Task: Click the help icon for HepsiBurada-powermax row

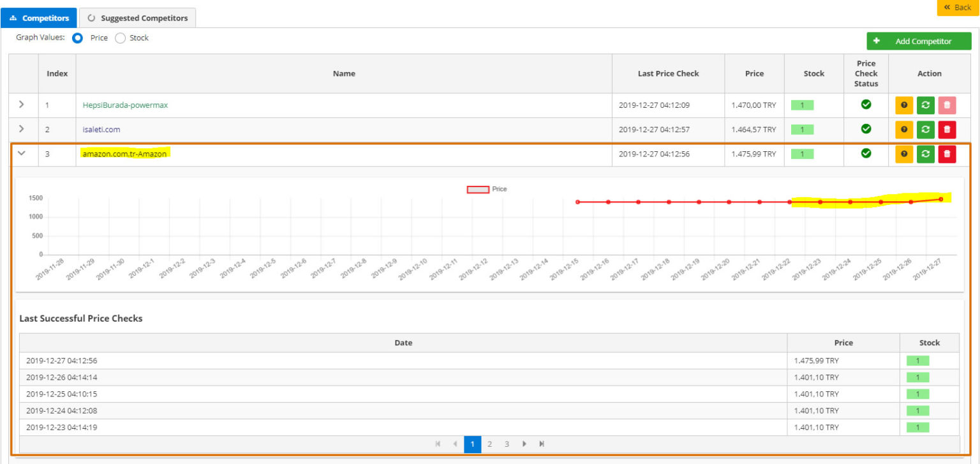Action: [x=904, y=105]
